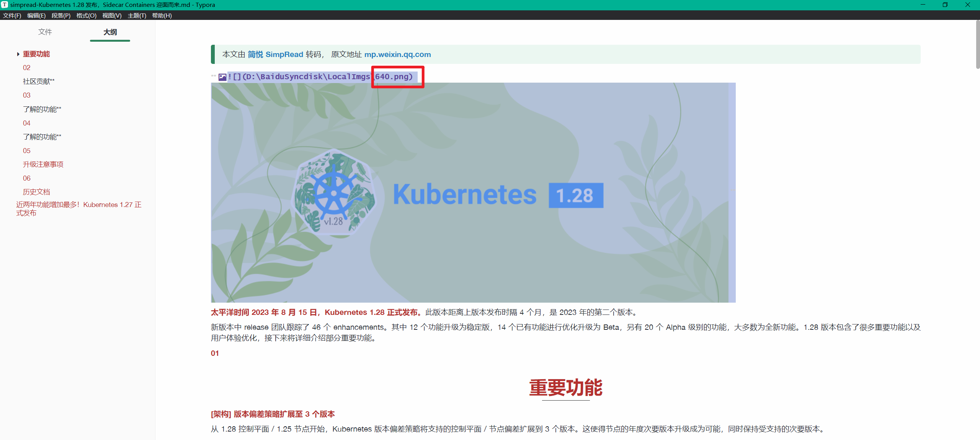The width and height of the screenshot is (980, 440).
Task: Select outline entry 社区贡献**
Action: [39, 81]
